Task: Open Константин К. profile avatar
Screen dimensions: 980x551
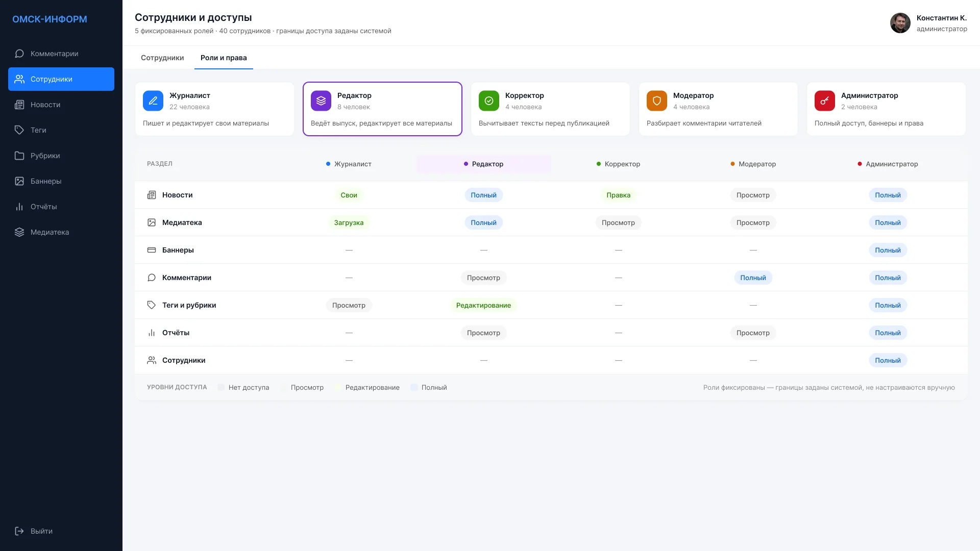Action: [900, 23]
